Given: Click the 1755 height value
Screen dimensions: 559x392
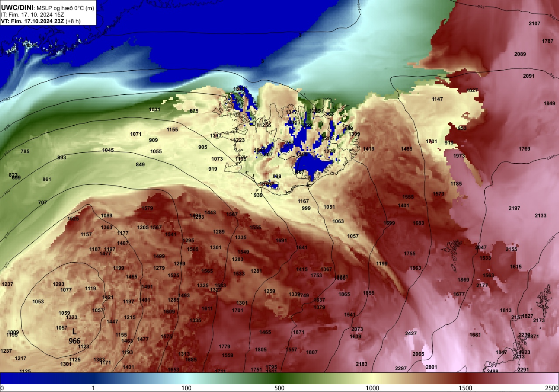Looking at the screenshot, I should click(410, 254).
